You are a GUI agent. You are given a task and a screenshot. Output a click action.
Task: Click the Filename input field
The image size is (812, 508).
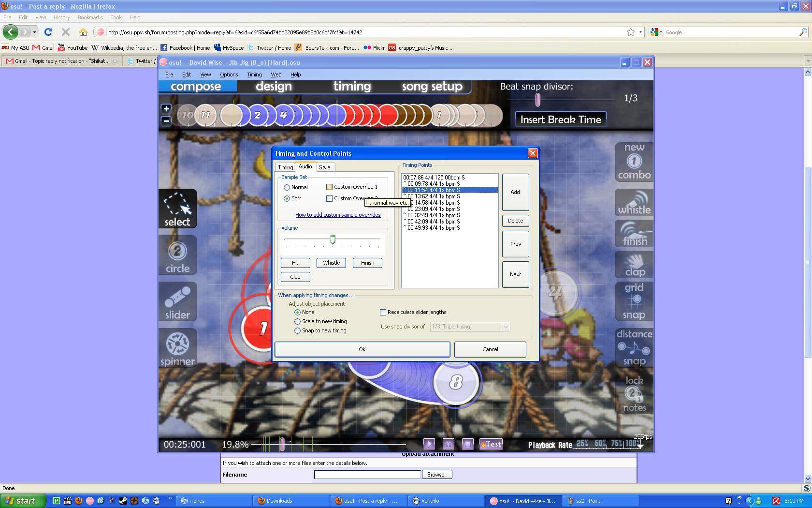tap(367, 475)
